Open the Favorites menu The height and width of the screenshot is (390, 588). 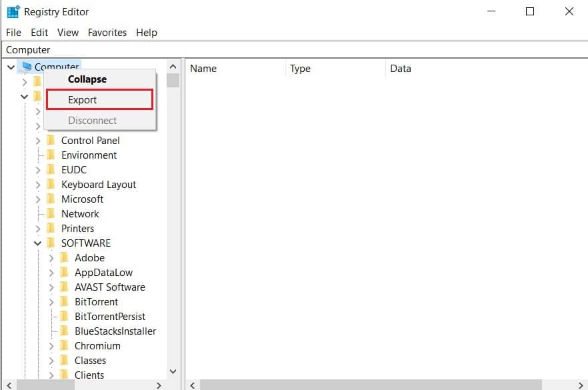(107, 32)
